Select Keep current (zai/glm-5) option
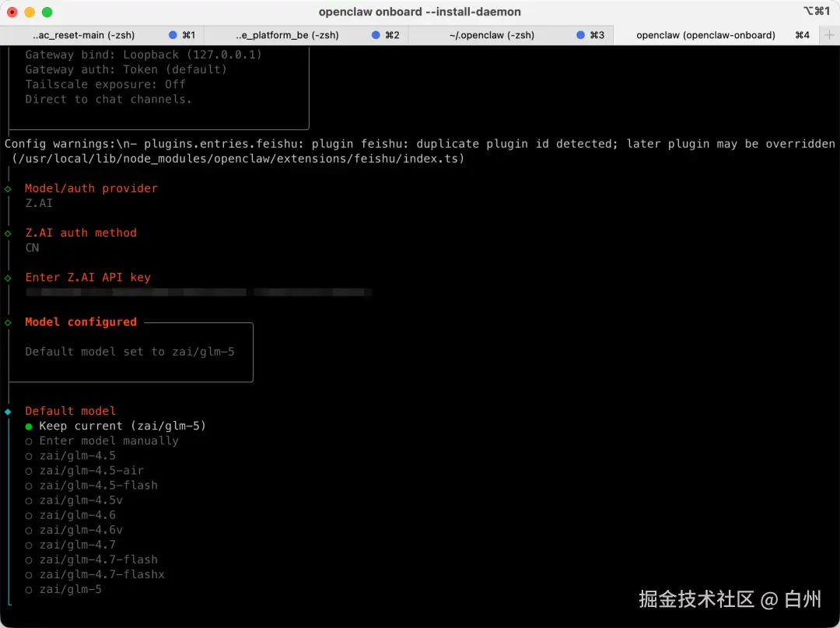 [116, 426]
